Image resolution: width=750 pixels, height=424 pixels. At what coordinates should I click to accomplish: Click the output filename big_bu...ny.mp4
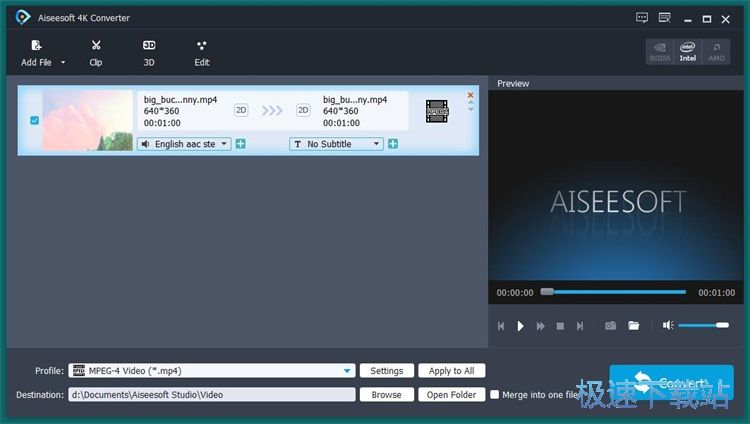pyautogui.click(x=355, y=100)
